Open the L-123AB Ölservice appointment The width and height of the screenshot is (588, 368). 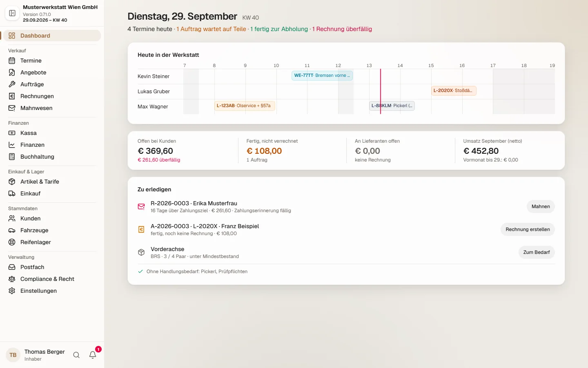pos(245,106)
